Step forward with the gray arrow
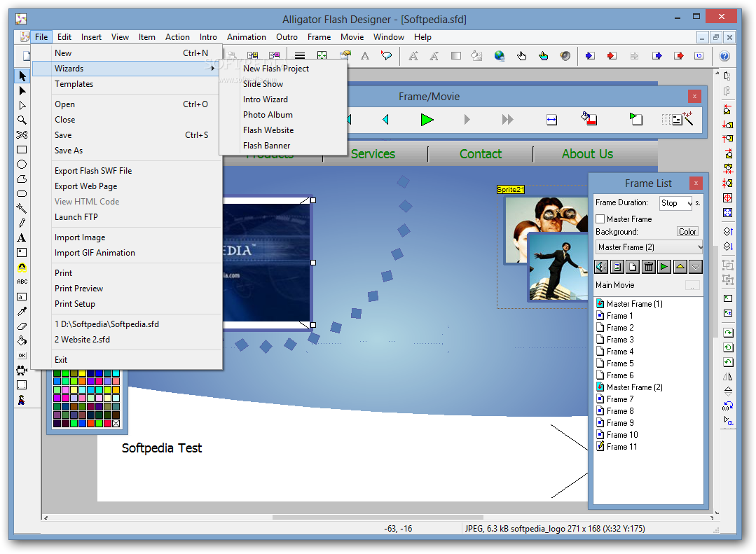756x554 pixels. point(467,120)
